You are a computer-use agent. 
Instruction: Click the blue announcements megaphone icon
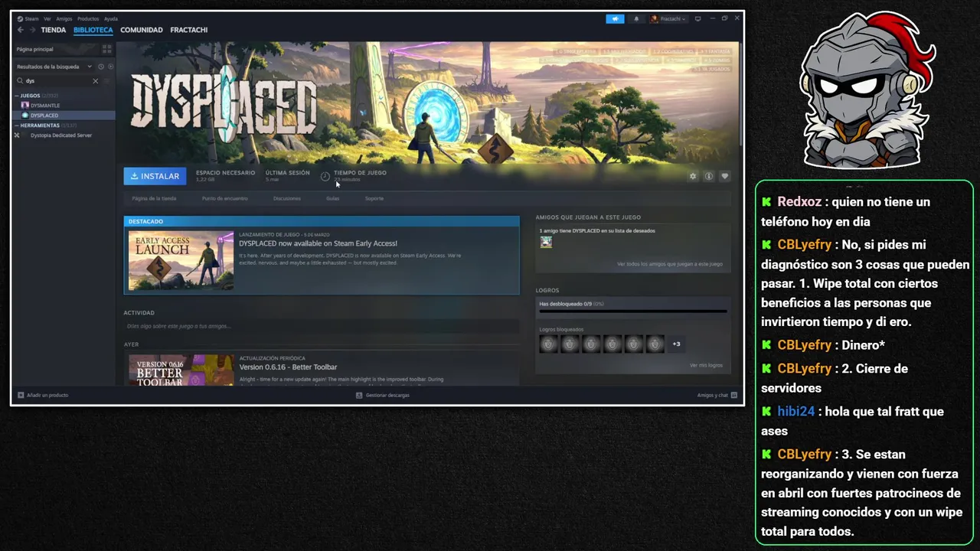tap(615, 18)
